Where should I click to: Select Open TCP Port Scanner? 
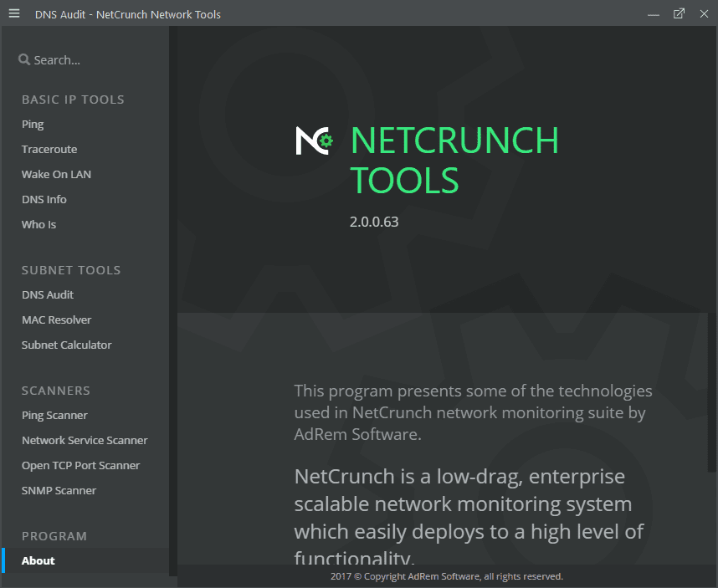(x=80, y=465)
